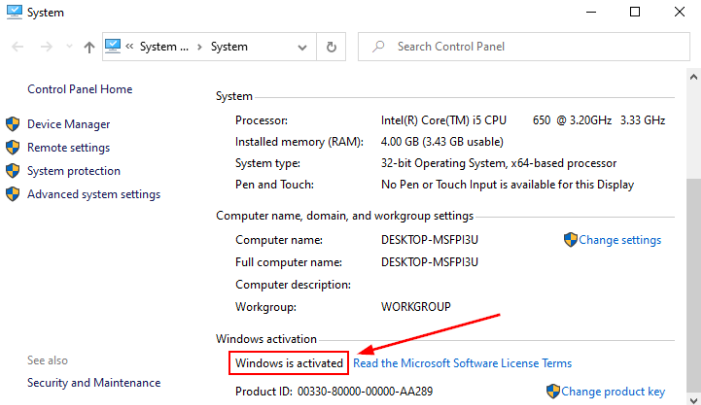This screenshot has height=405, width=701.
Task: Select the WORKGROUP value
Action: pyautogui.click(x=415, y=307)
